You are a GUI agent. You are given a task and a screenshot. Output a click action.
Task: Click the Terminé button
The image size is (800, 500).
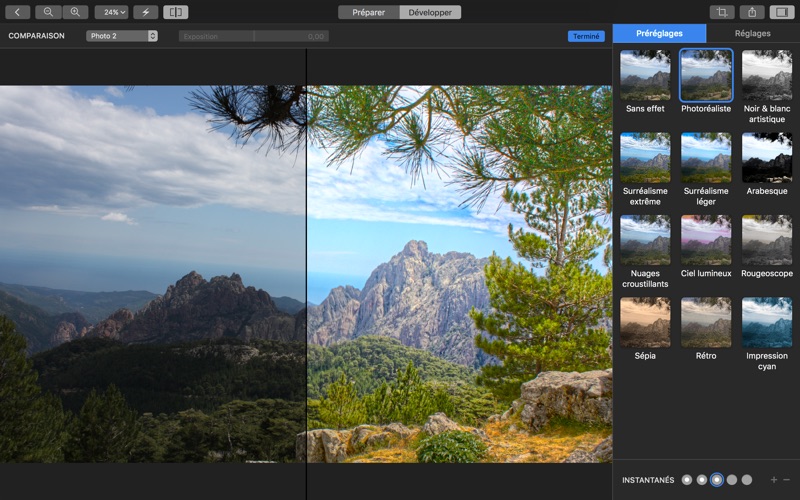click(586, 36)
